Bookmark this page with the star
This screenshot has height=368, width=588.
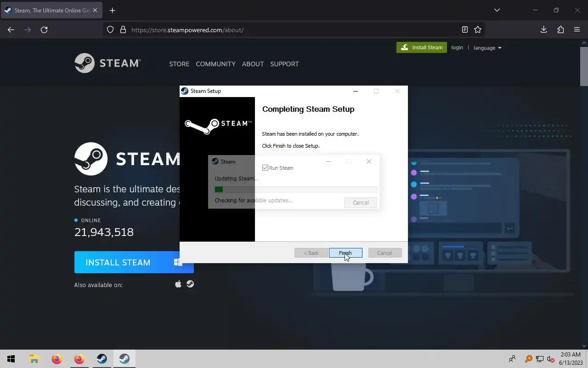tap(478, 30)
